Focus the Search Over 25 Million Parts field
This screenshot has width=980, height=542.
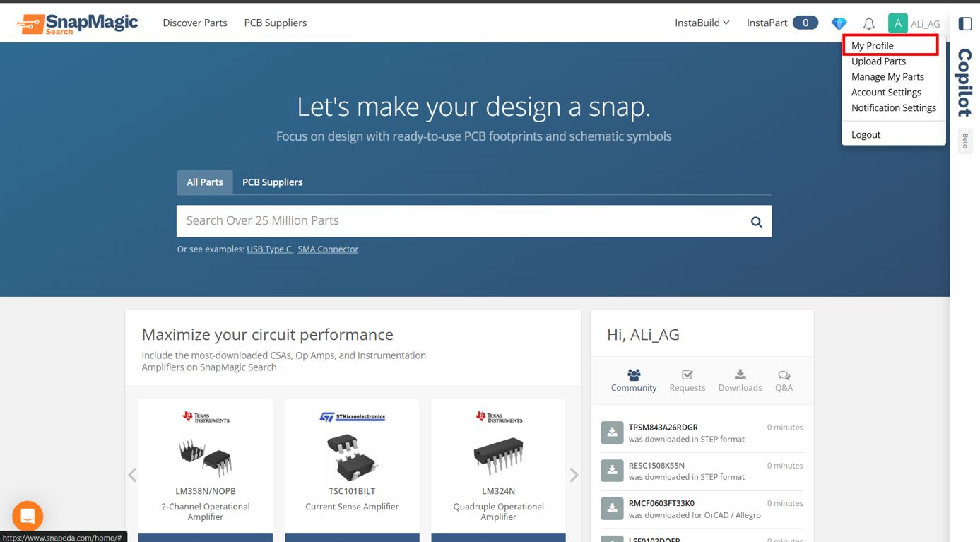tap(474, 221)
